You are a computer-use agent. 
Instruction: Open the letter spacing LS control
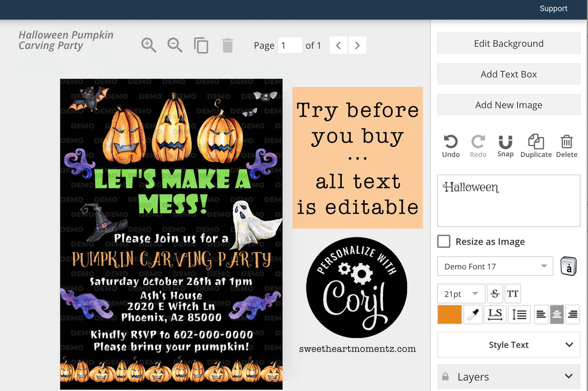point(495,315)
